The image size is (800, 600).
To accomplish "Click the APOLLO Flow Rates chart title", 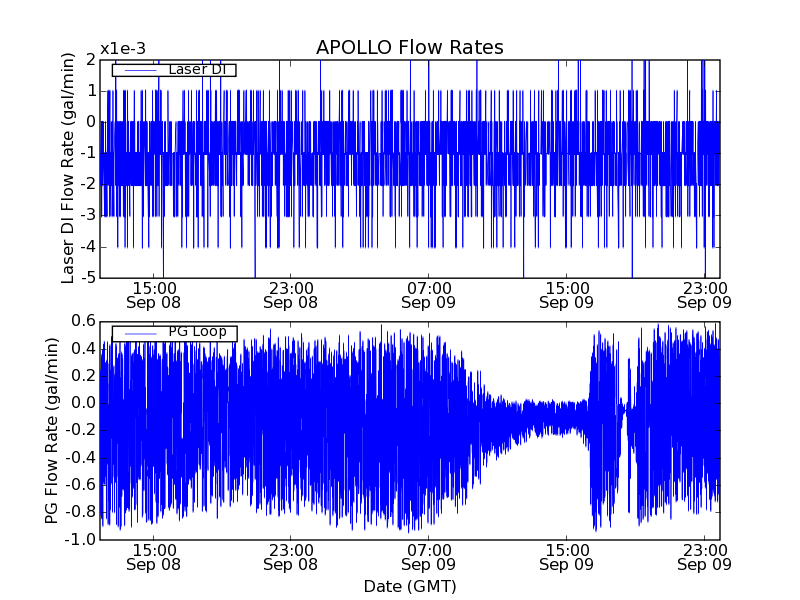I will pos(409,48).
